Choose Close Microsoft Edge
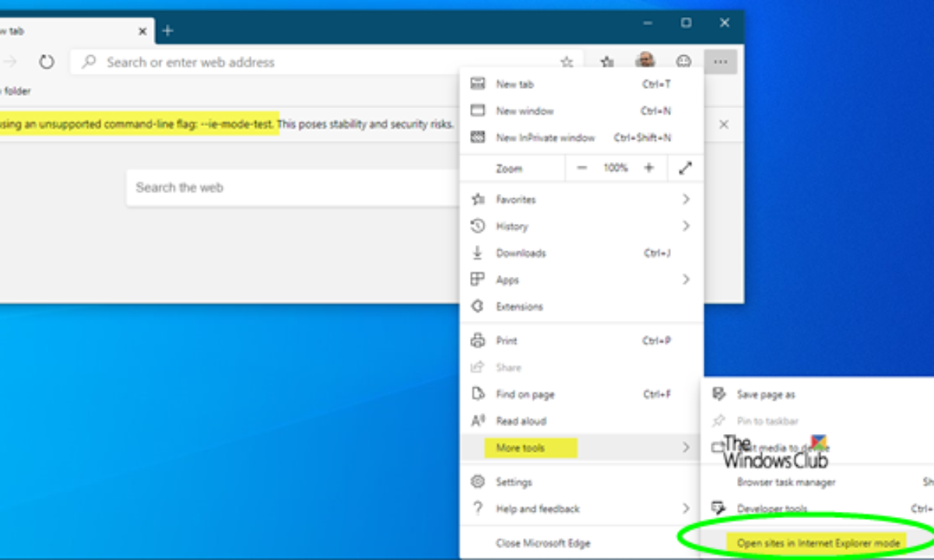 click(x=582, y=543)
